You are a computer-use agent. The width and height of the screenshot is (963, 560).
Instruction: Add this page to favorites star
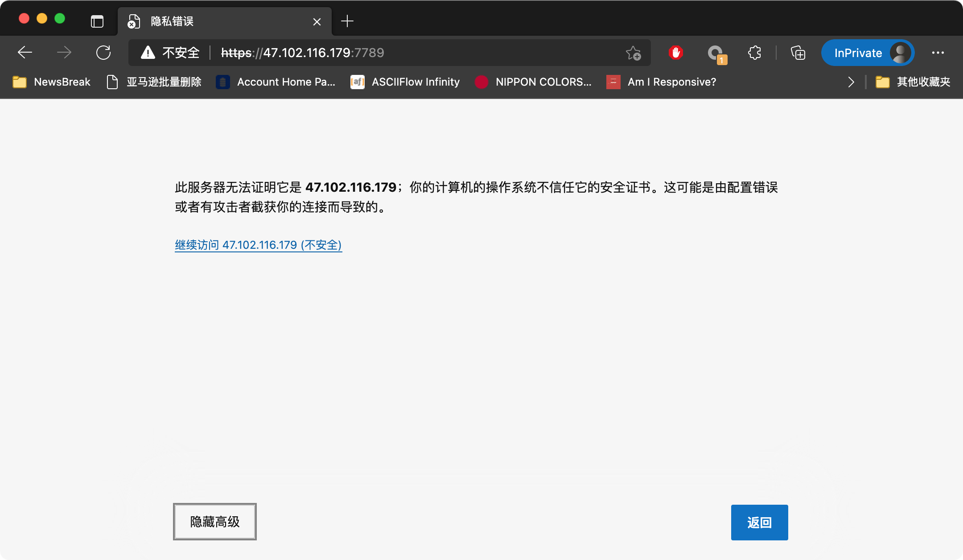click(633, 53)
